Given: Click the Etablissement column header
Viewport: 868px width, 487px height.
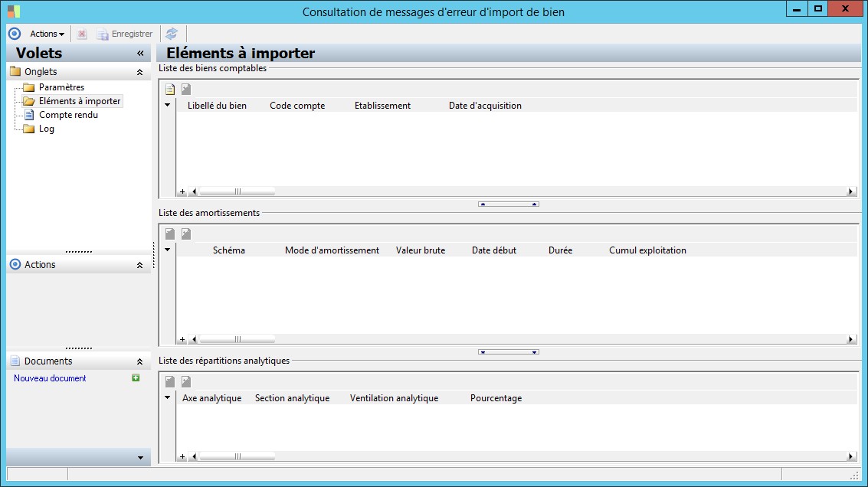Looking at the screenshot, I should (x=382, y=106).
